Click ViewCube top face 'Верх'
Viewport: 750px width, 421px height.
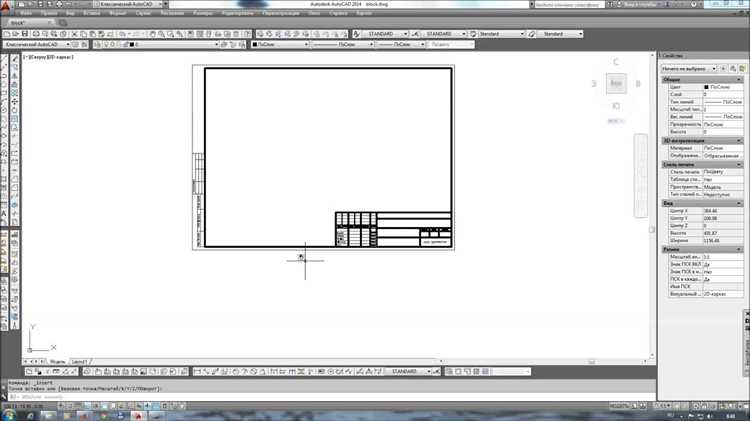pos(616,83)
